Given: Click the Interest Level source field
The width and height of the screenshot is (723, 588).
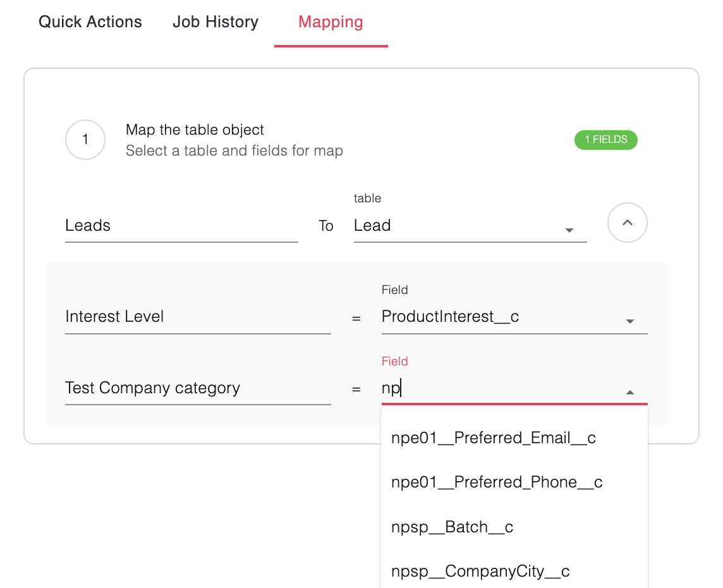Looking at the screenshot, I should point(197,317).
